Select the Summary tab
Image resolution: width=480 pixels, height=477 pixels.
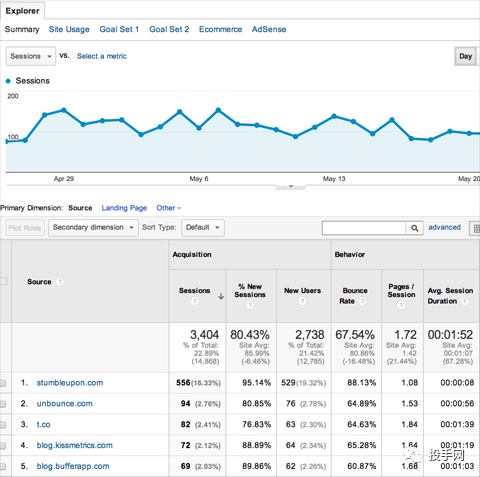pyautogui.click(x=22, y=29)
